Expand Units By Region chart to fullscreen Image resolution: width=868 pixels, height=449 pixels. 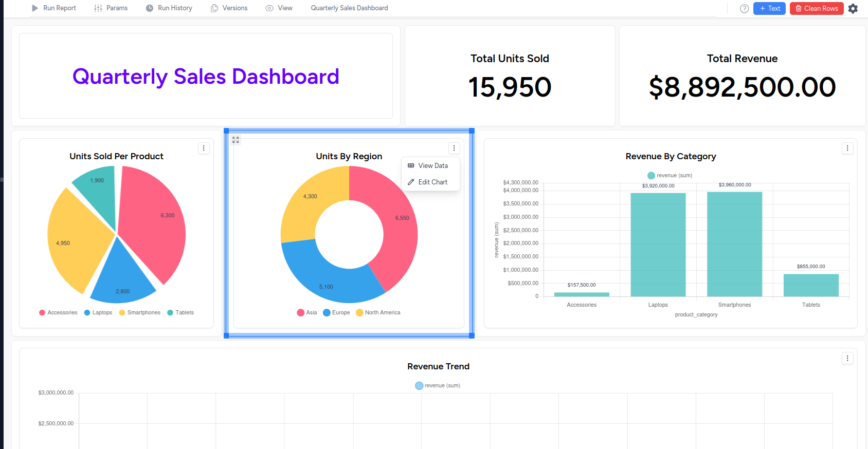click(x=236, y=140)
